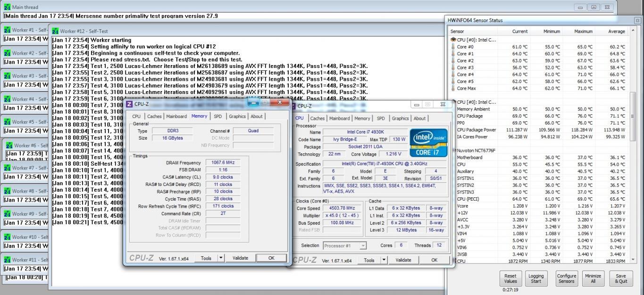This screenshot has width=644, height=295.
Task: Click the Command Rate value 2T
Action: point(223,213)
